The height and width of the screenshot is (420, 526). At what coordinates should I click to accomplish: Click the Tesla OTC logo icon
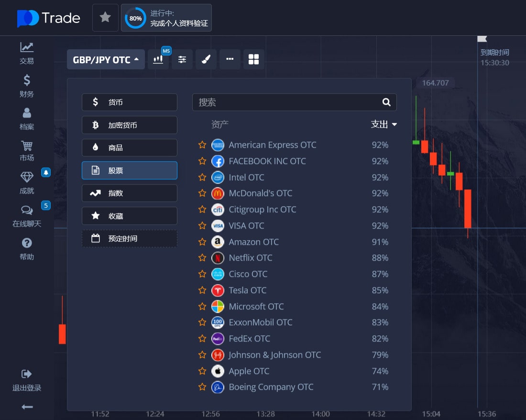[218, 290]
